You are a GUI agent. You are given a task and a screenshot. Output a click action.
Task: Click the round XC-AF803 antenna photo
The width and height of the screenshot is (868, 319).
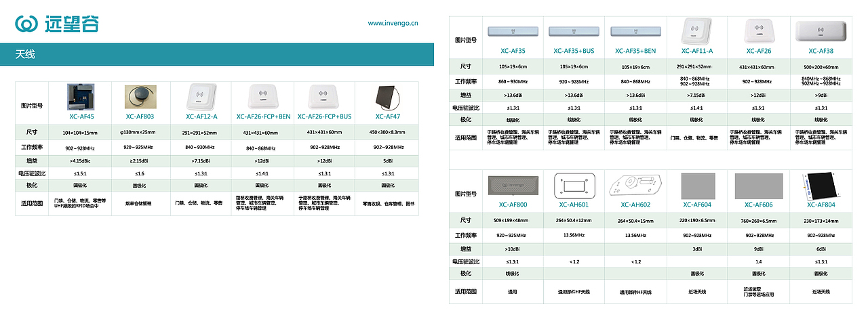tap(140, 97)
